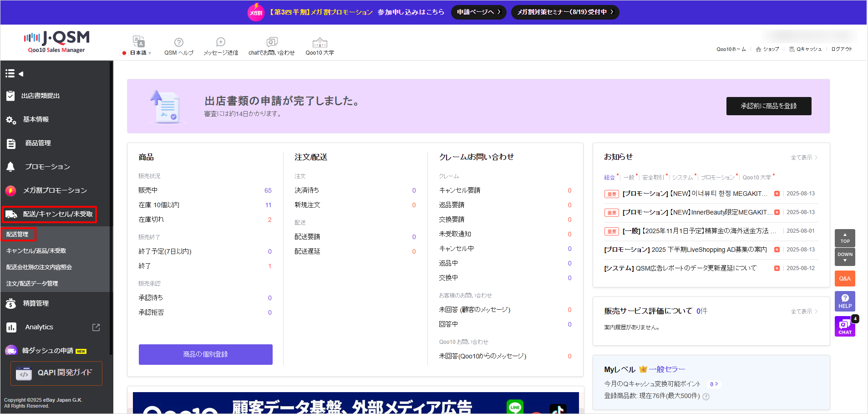Expand the 商品管理 sidebar menu
868x414 pixels.
38,143
